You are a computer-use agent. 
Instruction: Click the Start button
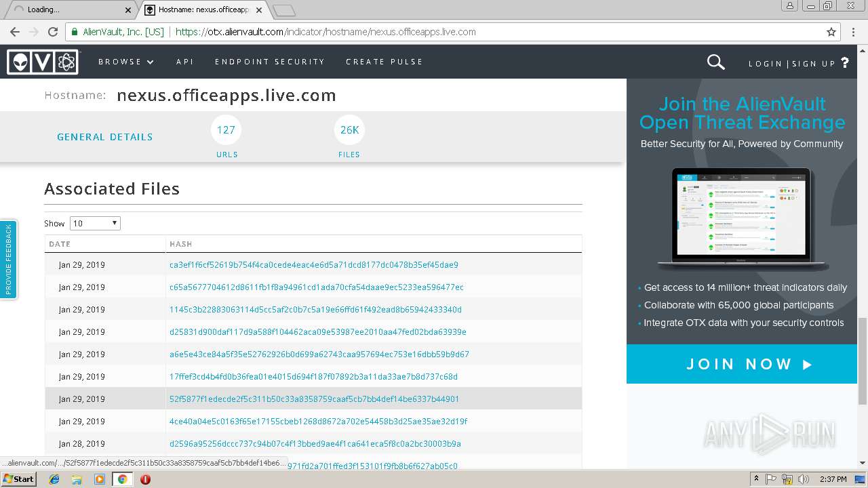[18, 479]
